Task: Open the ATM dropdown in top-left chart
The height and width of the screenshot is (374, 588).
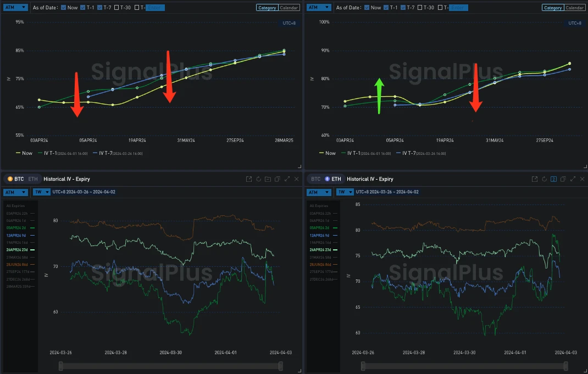Action: [15, 8]
